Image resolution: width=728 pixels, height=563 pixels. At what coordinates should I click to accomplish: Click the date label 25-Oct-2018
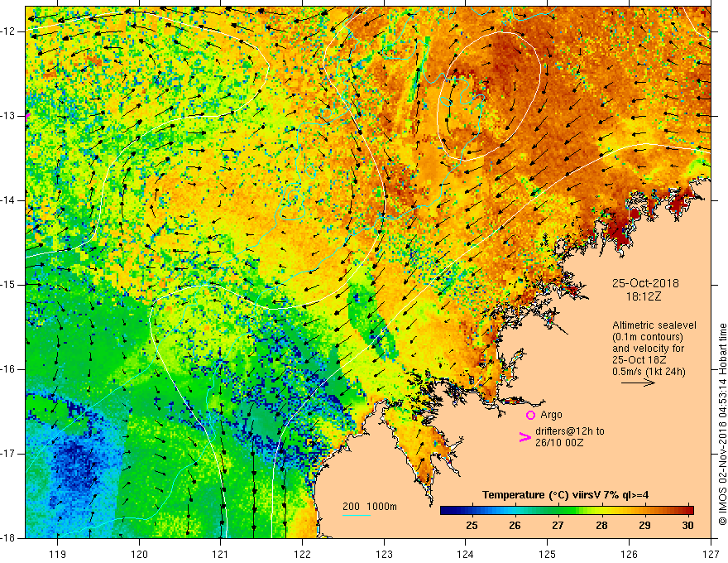[645, 283]
